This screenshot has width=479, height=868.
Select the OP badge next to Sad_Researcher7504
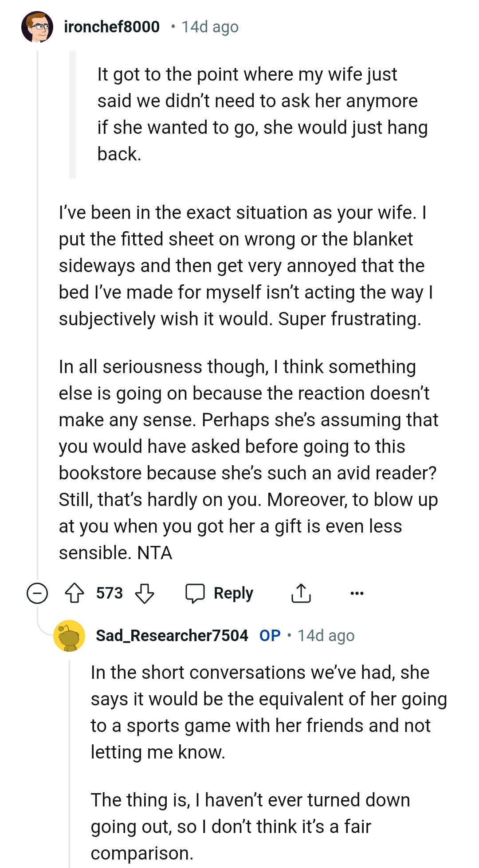coord(271,634)
